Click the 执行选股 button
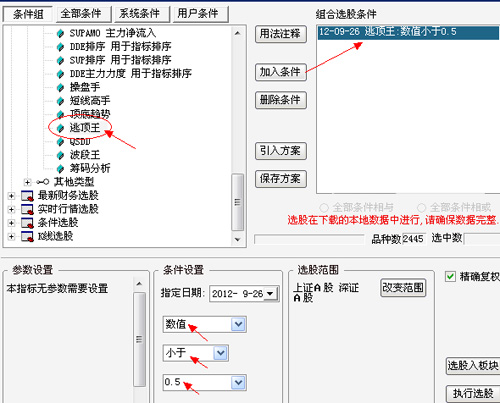The width and height of the screenshot is (500, 403). (x=473, y=394)
